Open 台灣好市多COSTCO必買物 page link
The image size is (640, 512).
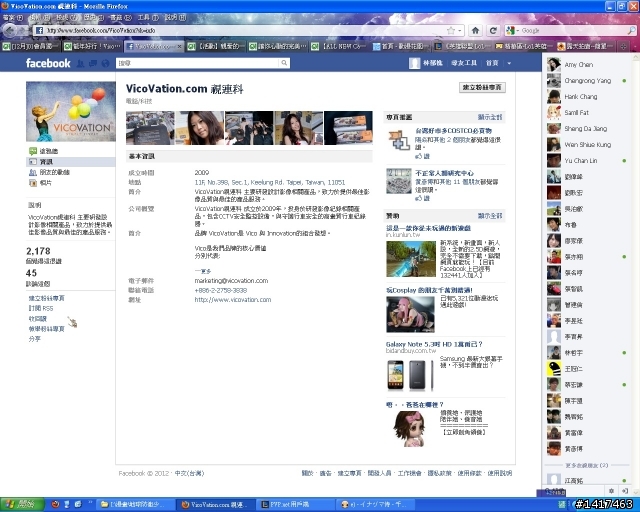[x=453, y=131]
